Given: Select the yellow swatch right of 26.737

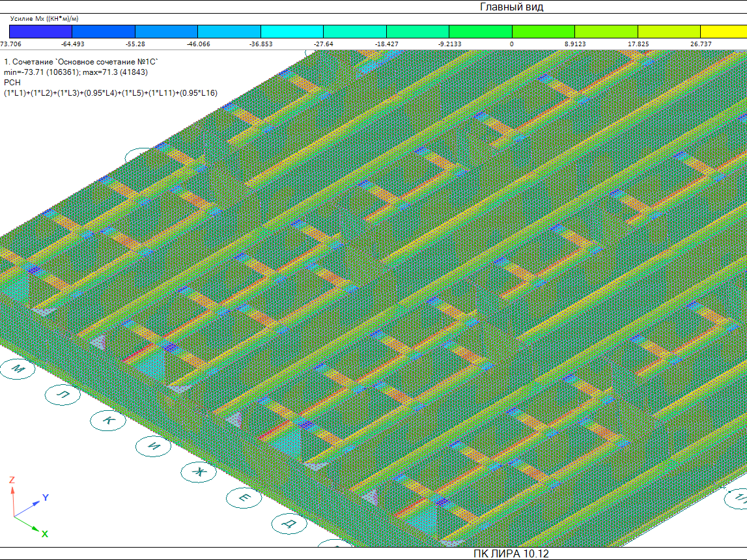Looking at the screenshot, I should coord(723,32).
